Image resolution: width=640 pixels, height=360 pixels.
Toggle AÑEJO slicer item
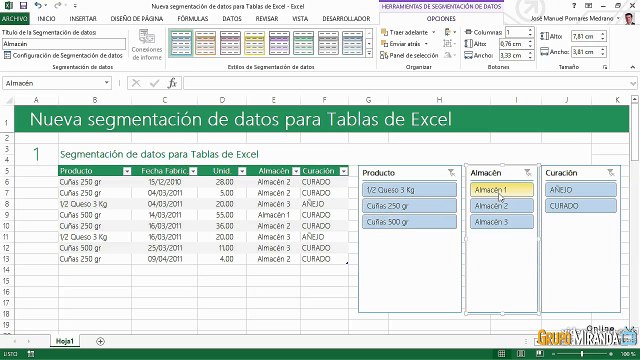(x=581, y=190)
